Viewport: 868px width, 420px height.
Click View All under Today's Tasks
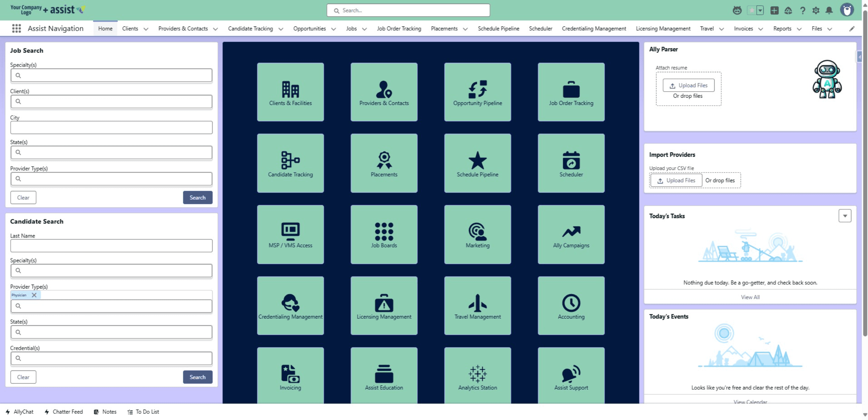point(750,297)
